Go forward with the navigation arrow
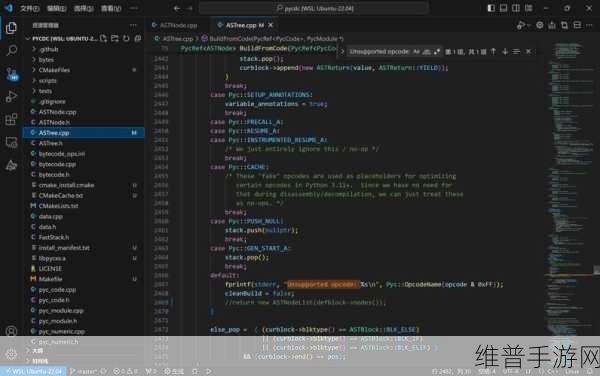The width and height of the screenshot is (600, 376). (x=189, y=8)
